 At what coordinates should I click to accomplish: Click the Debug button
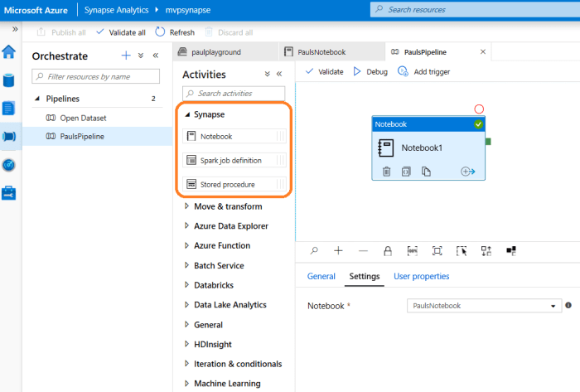coord(370,72)
